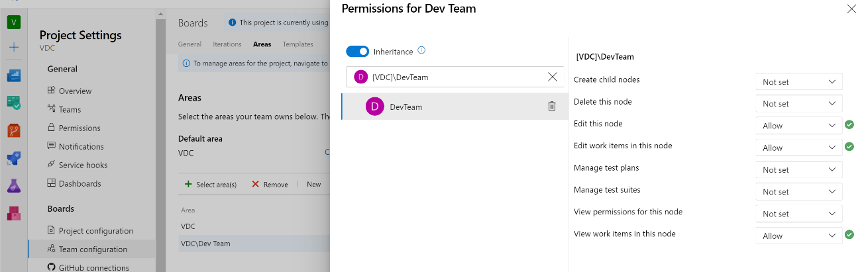The height and width of the screenshot is (272, 868).
Task: Open Artifacts icon in the left sidebar
Action: point(14,213)
